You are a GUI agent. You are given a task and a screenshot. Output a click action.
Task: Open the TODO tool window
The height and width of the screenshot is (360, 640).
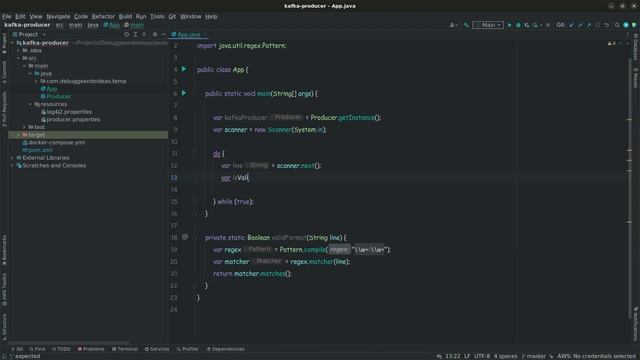click(x=62, y=349)
